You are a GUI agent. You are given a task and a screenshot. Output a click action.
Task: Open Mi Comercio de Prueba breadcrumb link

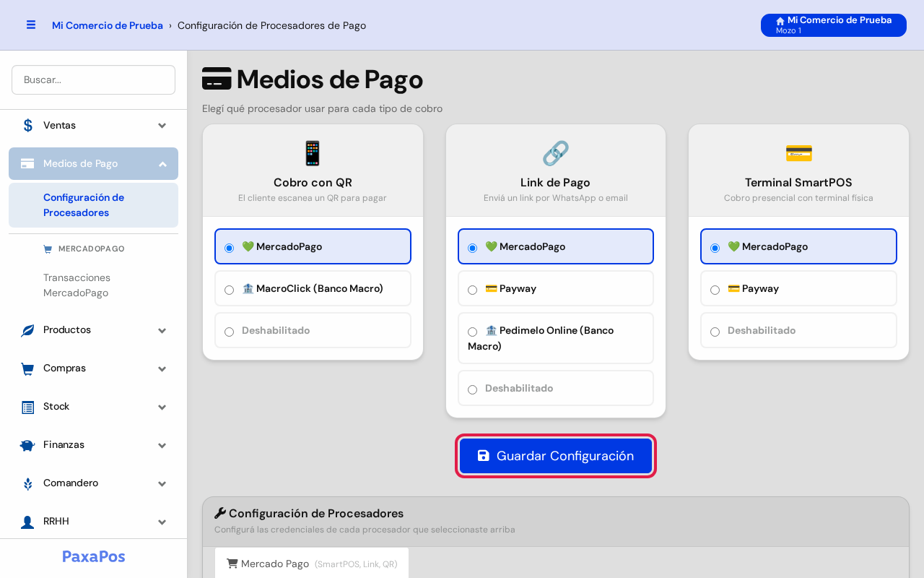(108, 25)
